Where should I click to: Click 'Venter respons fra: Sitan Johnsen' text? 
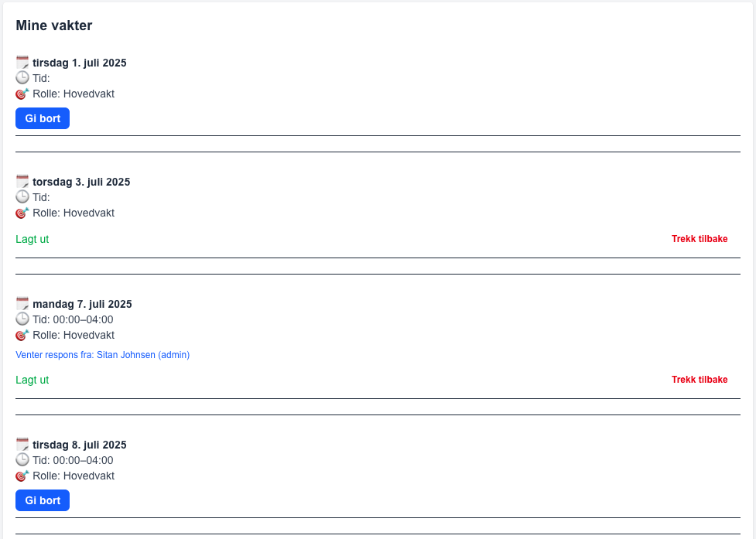pos(102,355)
